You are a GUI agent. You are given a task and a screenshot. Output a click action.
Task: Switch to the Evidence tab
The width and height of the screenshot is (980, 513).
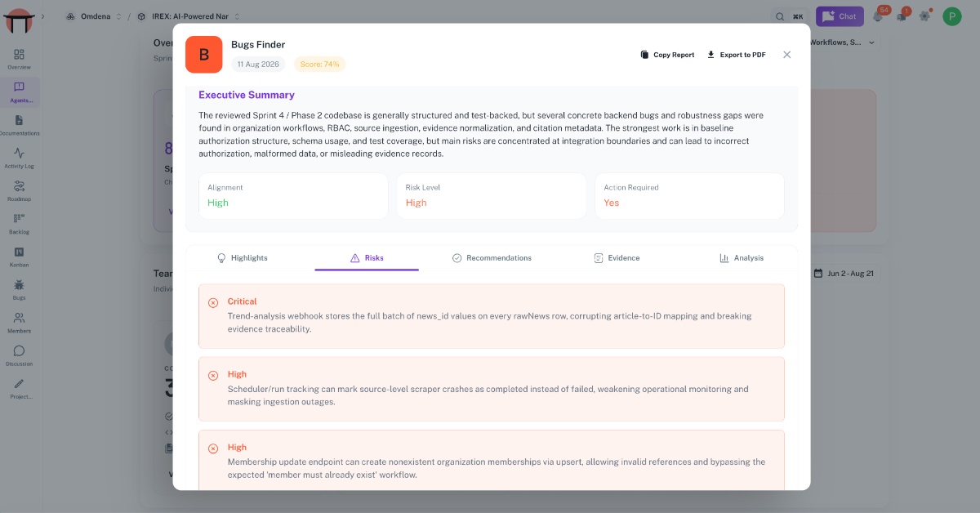[617, 258]
